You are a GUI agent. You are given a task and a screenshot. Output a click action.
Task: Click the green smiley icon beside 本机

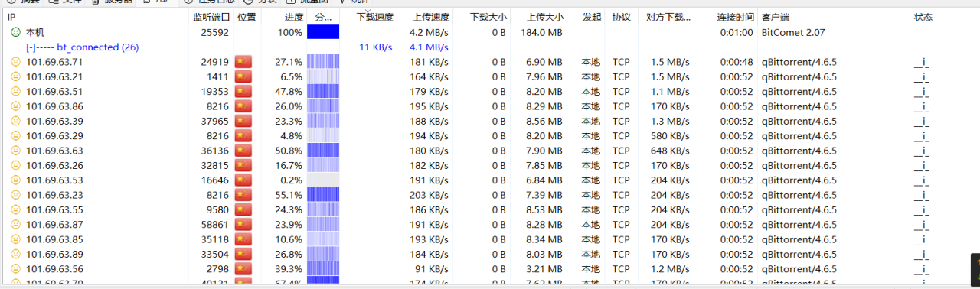[15, 32]
